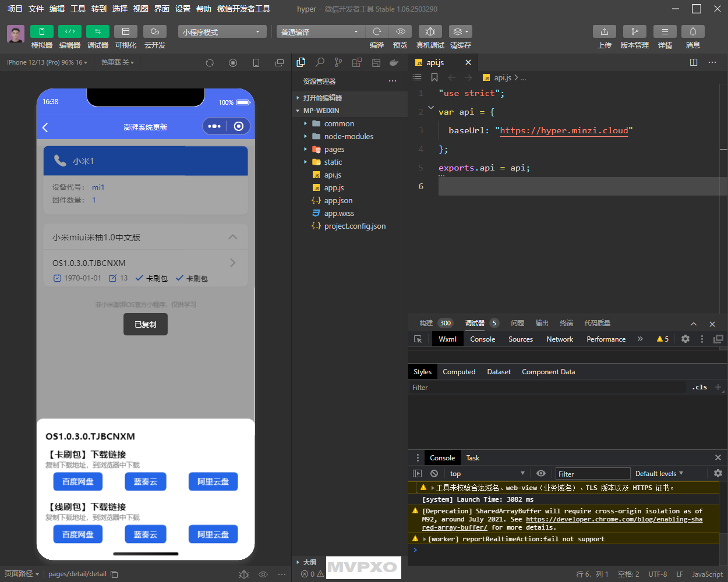The height and width of the screenshot is (582, 728).
Task: Click the 编译 compile refresh icon
Action: pos(377,31)
